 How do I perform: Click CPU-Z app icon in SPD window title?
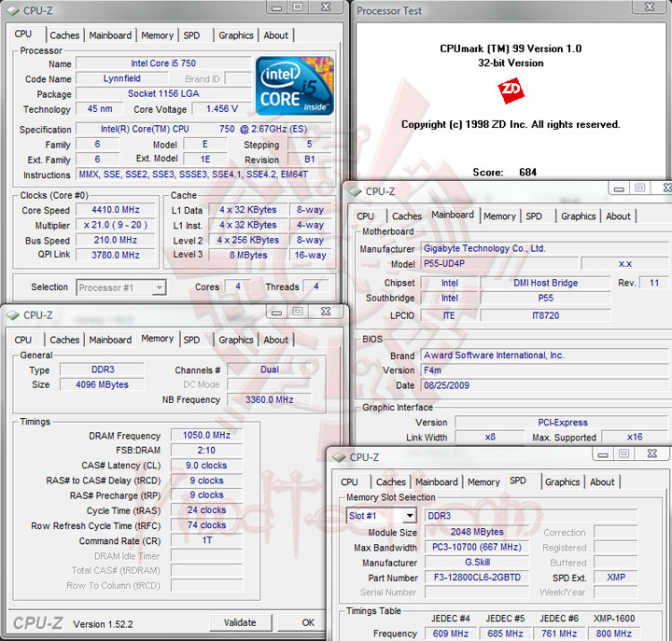(x=339, y=457)
